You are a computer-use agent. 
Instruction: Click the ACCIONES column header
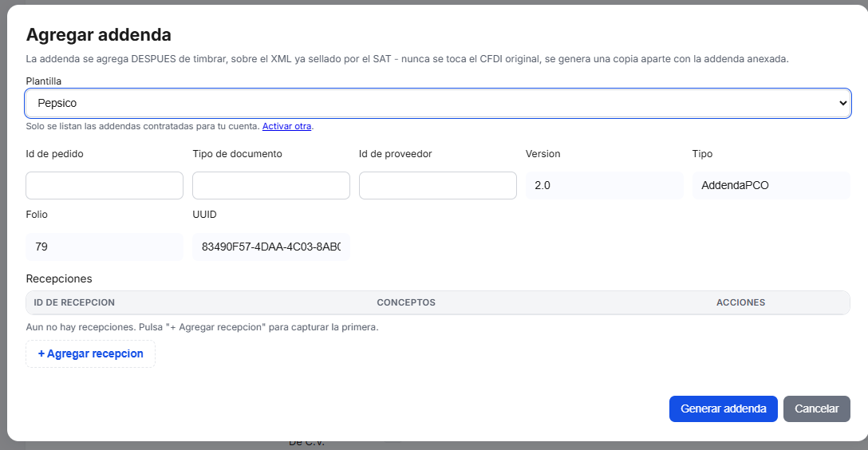740,302
